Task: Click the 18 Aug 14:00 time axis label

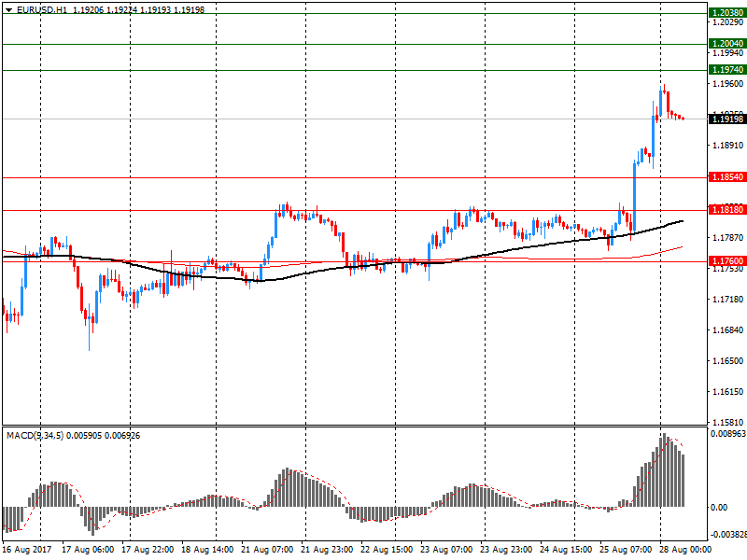Action: click(207, 550)
